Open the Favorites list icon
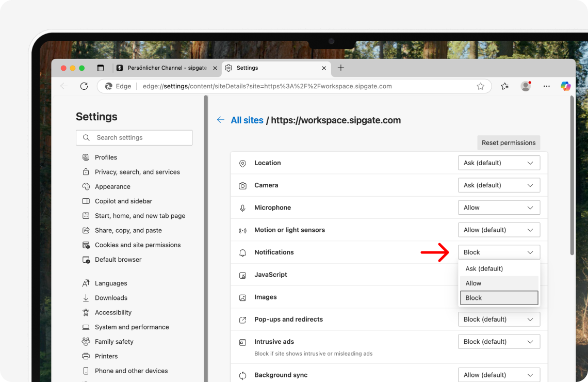This screenshot has width=588, height=382. [505, 86]
